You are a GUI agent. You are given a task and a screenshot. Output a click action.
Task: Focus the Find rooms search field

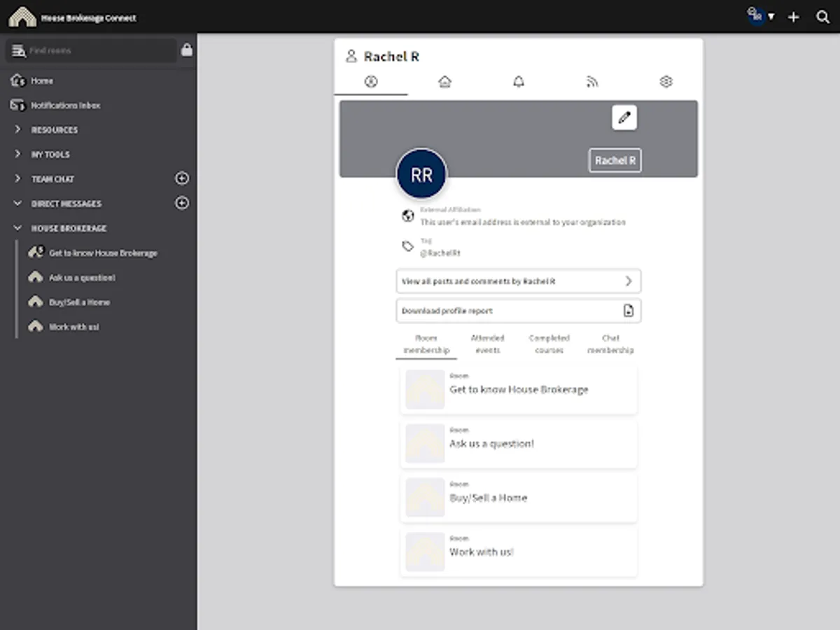(91, 50)
